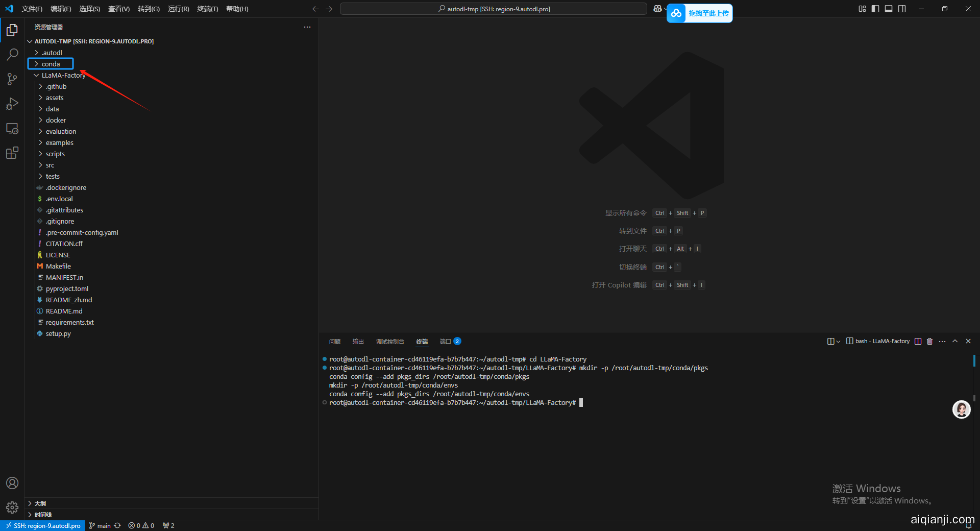Toggle the primary sidebar layout button
Screen dimensions: 980x531
pos(875,9)
